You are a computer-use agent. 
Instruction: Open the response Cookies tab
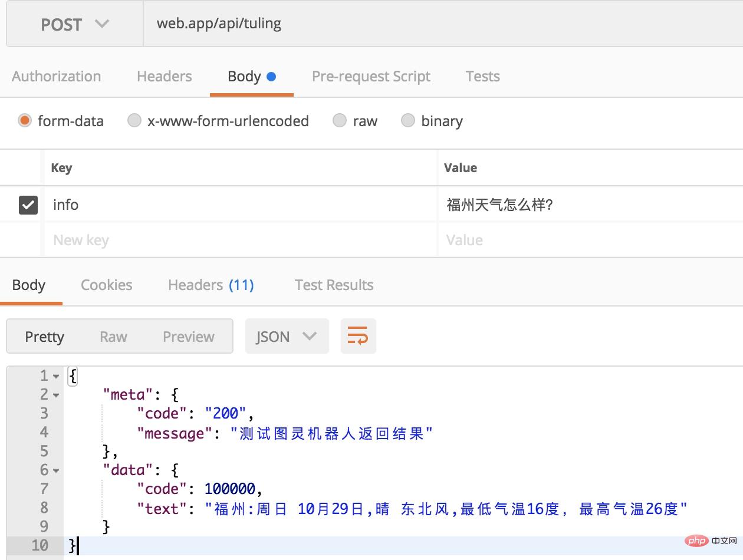pyautogui.click(x=107, y=285)
